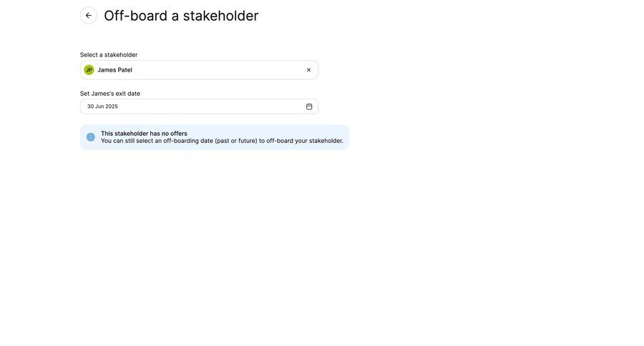Click the Off-board a stakeholder page title
The image size is (644, 346).
[x=181, y=16]
